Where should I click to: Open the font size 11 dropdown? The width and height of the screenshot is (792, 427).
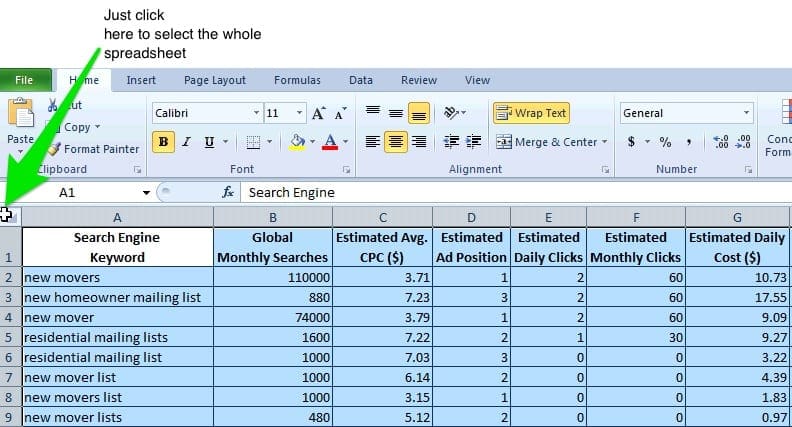point(300,113)
